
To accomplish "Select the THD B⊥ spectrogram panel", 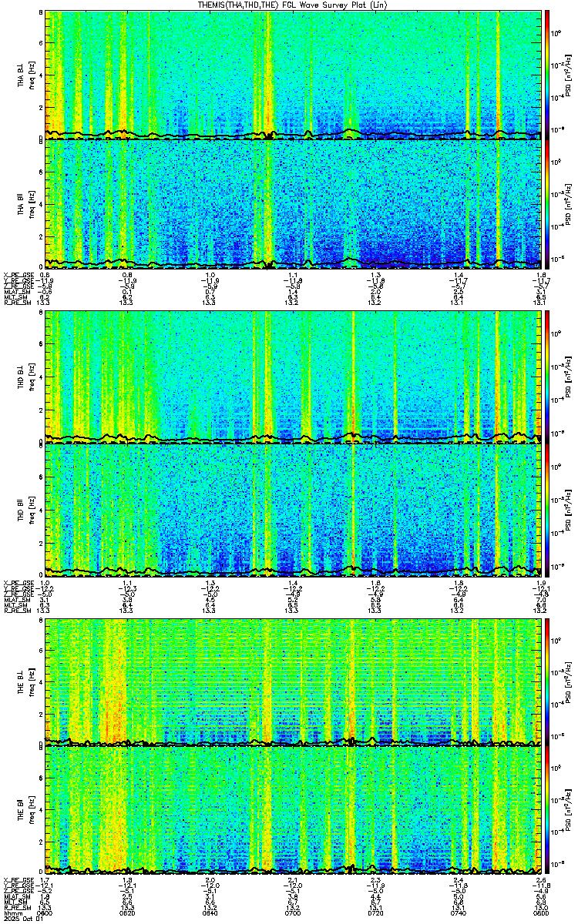I will (x=293, y=377).
